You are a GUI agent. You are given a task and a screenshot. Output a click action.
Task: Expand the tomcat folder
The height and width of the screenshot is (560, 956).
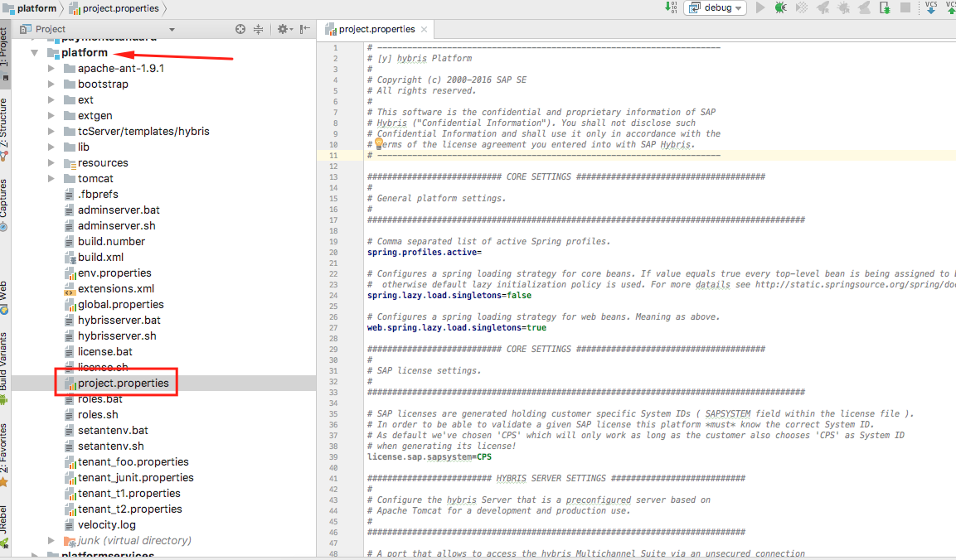(x=51, y=179)
